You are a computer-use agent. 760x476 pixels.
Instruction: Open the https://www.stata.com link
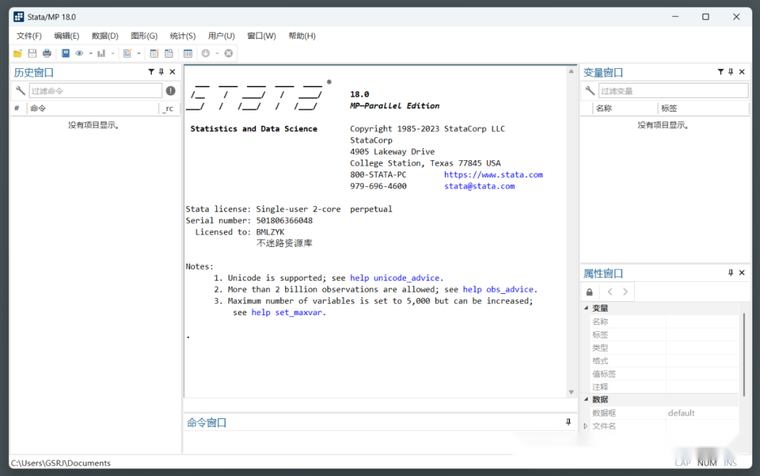(x=493, y=175)
